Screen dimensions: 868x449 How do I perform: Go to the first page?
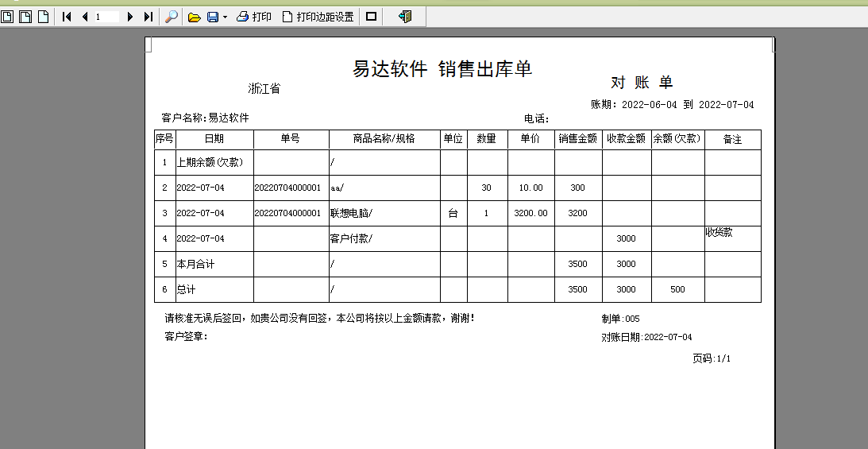coord(67,17)
